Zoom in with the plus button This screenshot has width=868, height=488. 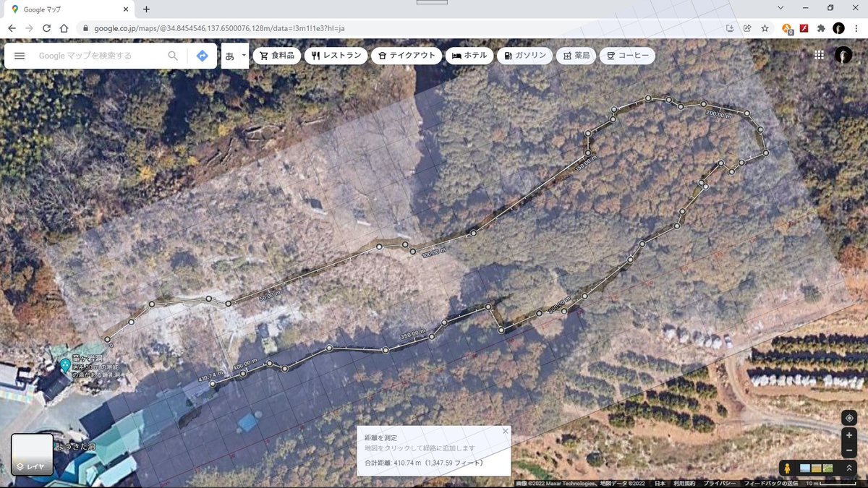click(849, 436)
